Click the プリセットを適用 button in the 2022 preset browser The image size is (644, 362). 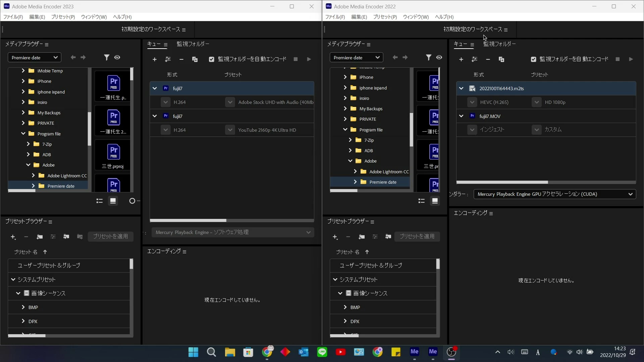(x=417, y=236)
